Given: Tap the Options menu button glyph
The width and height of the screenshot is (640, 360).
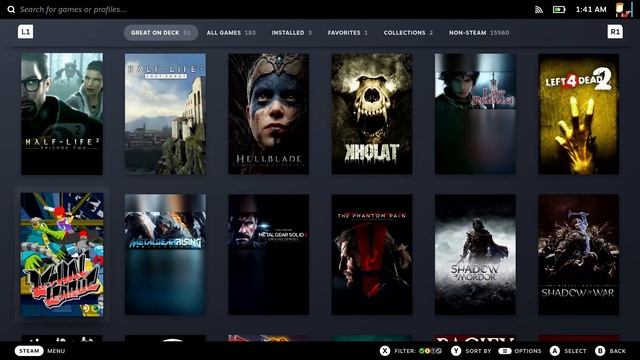Looking at the screenshot, I should [504, 351].
